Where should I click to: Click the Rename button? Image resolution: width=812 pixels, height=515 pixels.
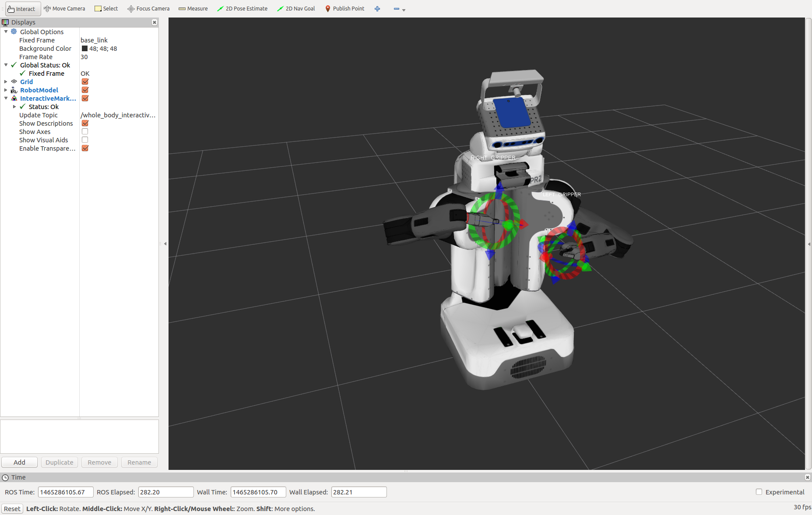coord(139,462)
